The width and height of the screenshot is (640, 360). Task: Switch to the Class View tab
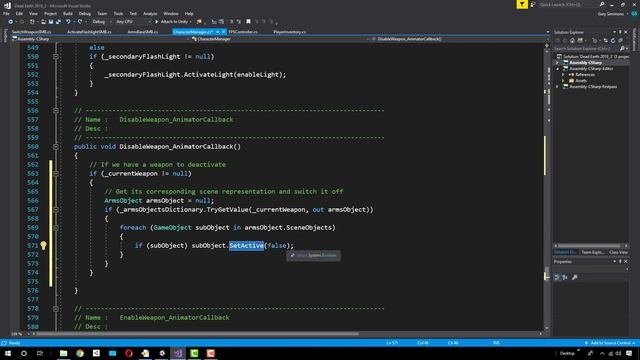[x=618, y=252]
